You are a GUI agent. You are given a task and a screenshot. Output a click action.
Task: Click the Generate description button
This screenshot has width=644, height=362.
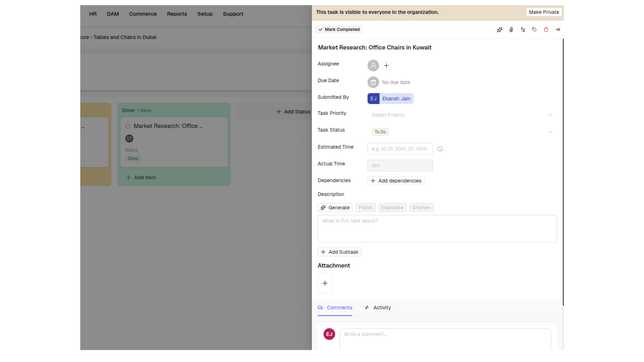335,208
